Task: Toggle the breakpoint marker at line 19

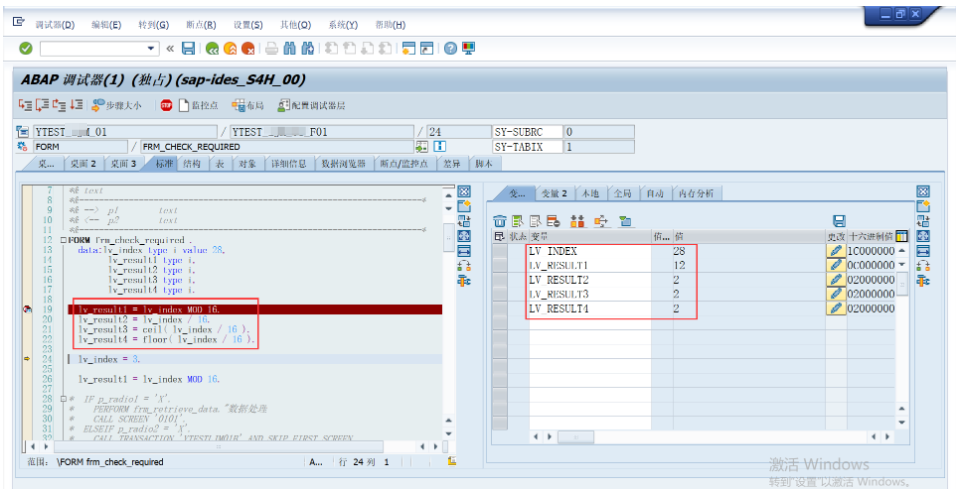Action: click(x=27, y=309)
